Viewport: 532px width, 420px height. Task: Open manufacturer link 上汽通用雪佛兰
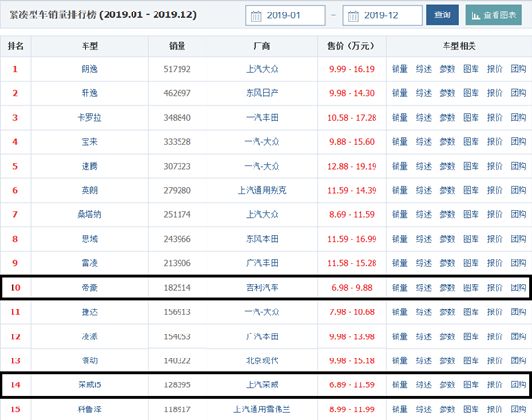[262, 409]
